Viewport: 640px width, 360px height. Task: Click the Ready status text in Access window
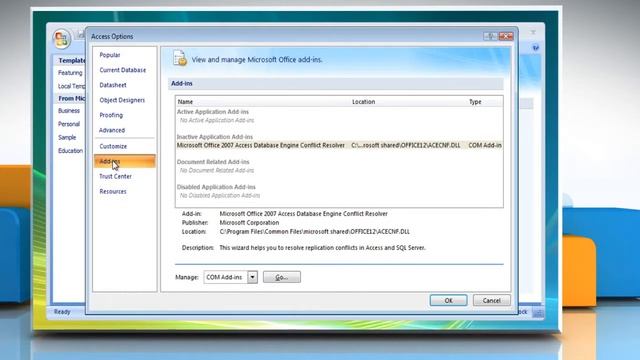click(x=62, y=312)
